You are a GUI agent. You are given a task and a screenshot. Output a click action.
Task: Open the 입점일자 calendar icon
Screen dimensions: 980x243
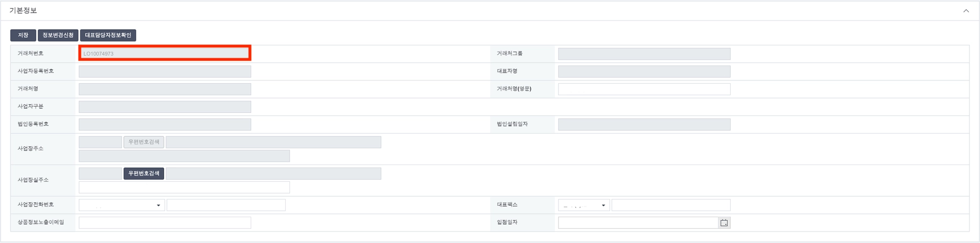point(724,223)
